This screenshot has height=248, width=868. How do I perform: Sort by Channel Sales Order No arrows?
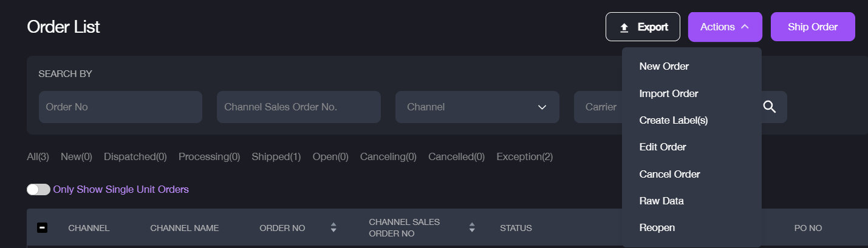pos(472,228)
